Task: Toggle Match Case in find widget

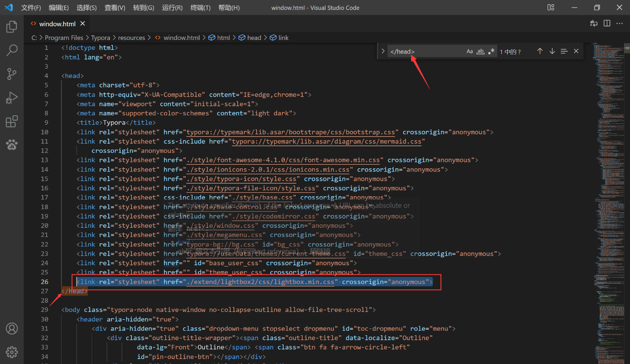Action: click(x=470, y=51)
